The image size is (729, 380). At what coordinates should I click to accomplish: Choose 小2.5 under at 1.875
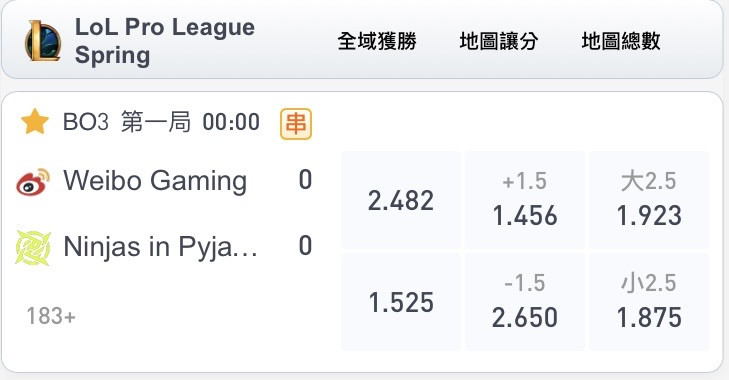[649, 302]
